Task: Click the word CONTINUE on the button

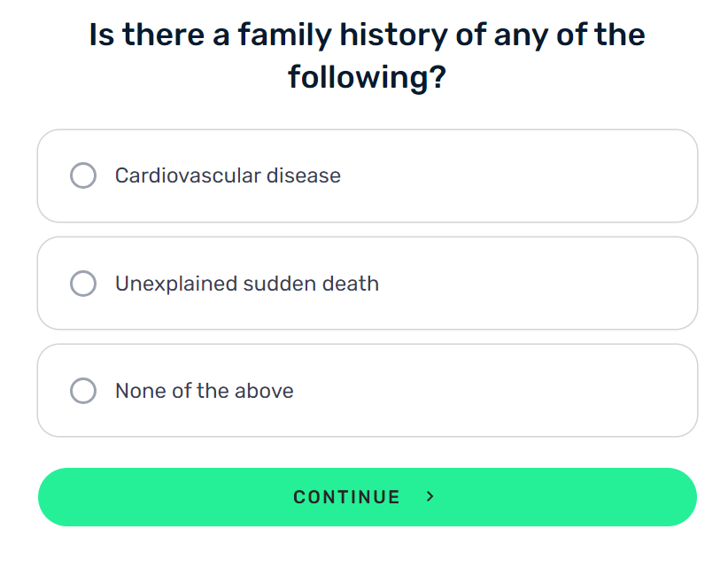Action: pyautogui.click(x=346, y=497)
